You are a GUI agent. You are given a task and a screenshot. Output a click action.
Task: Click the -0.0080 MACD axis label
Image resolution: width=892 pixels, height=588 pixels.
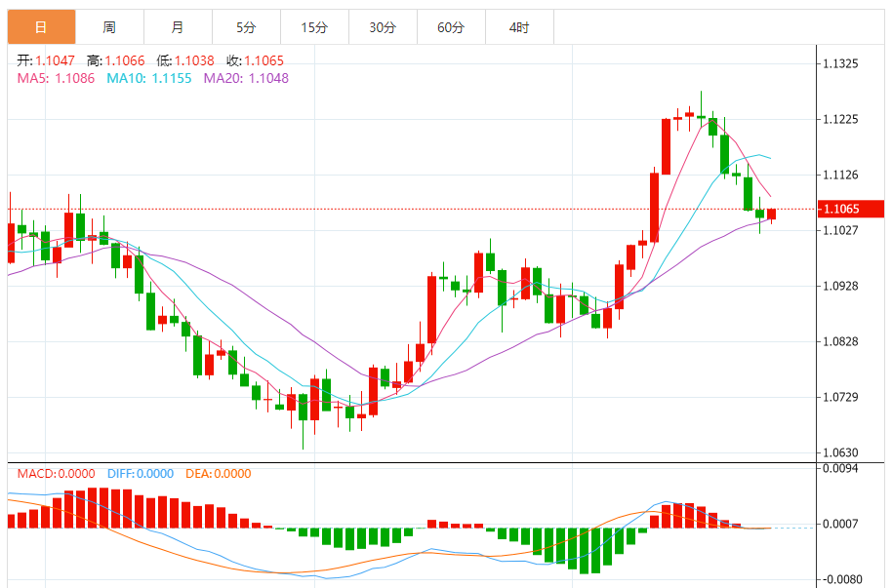tap(842, 579)
